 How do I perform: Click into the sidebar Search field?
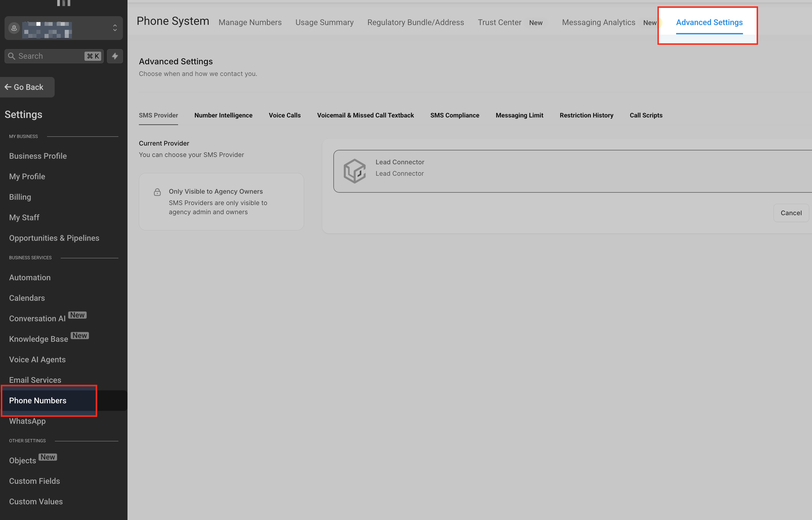(49, 56)
